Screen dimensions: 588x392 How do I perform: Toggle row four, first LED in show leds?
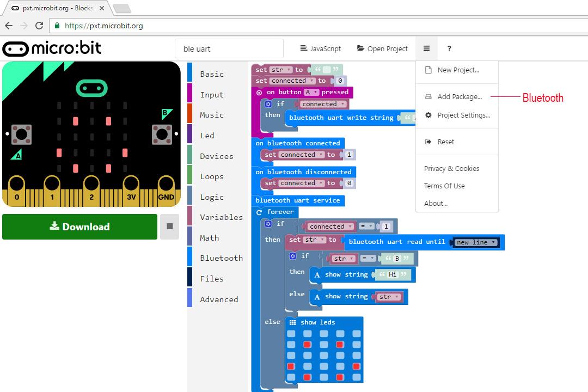pos(291,366)
